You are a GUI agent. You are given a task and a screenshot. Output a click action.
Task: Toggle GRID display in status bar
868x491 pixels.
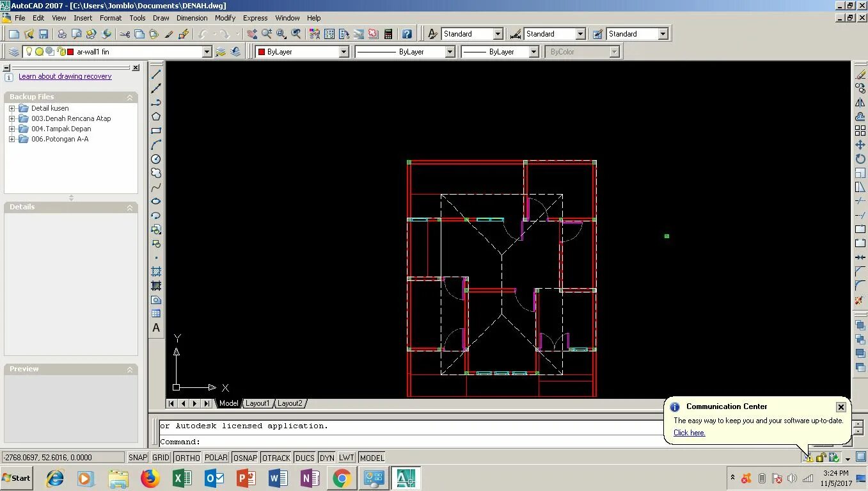161,458
